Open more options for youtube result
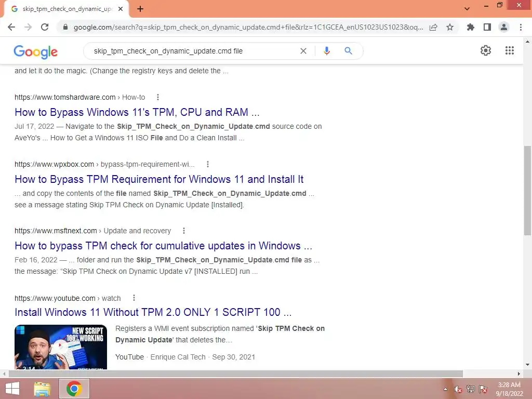 coord(134,298)
